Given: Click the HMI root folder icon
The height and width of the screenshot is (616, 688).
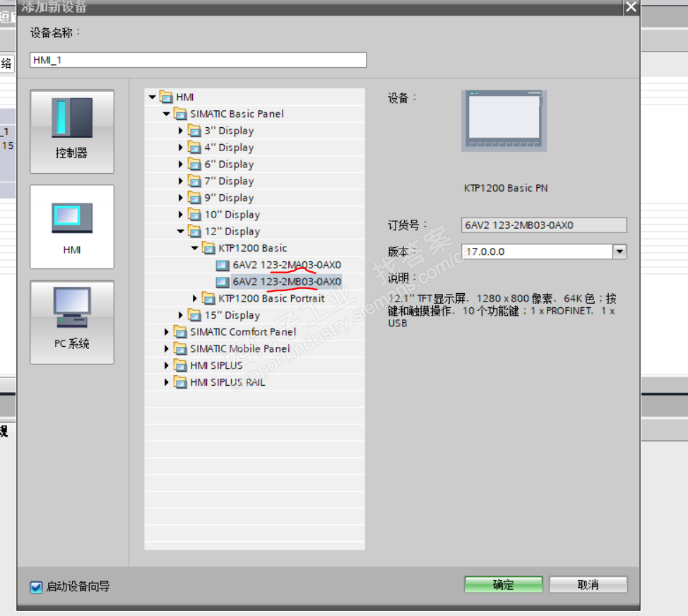Looking at the screenshot, I should 166,97.
